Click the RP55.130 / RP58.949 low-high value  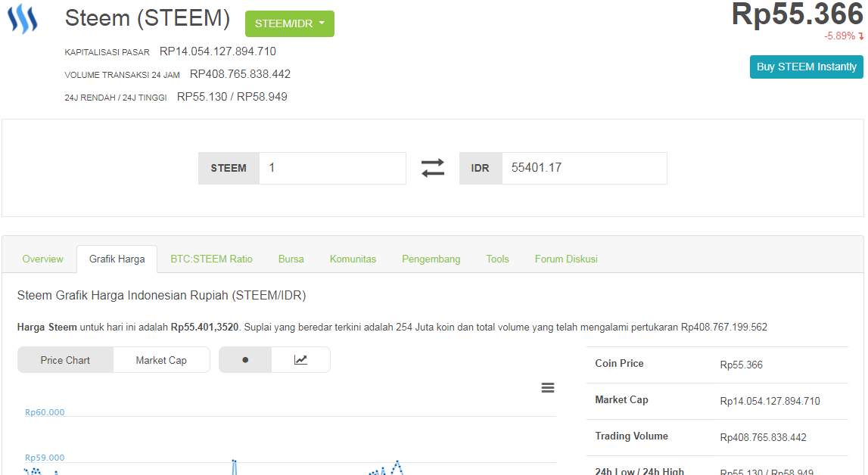[x=232, y=97]
